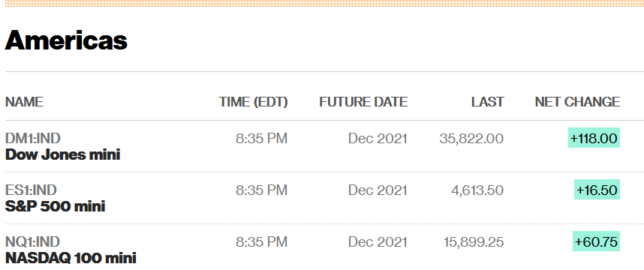
Task: Click the NQ1:IND ticker symbol
Action: 32,241
